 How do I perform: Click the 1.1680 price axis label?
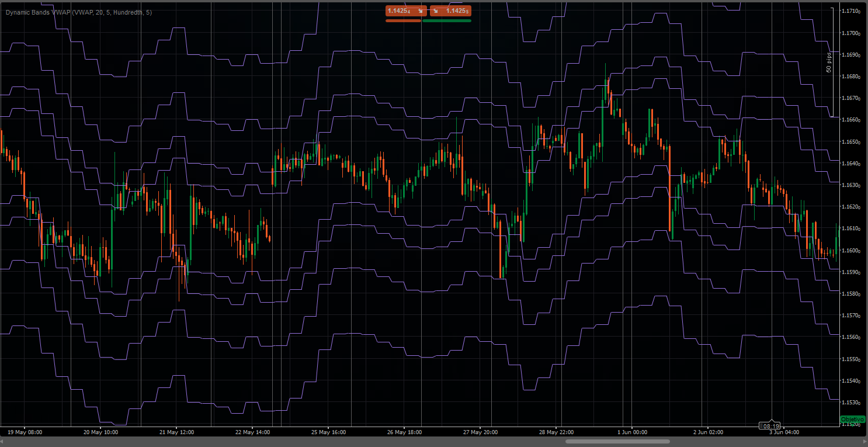tap(851, 77)
